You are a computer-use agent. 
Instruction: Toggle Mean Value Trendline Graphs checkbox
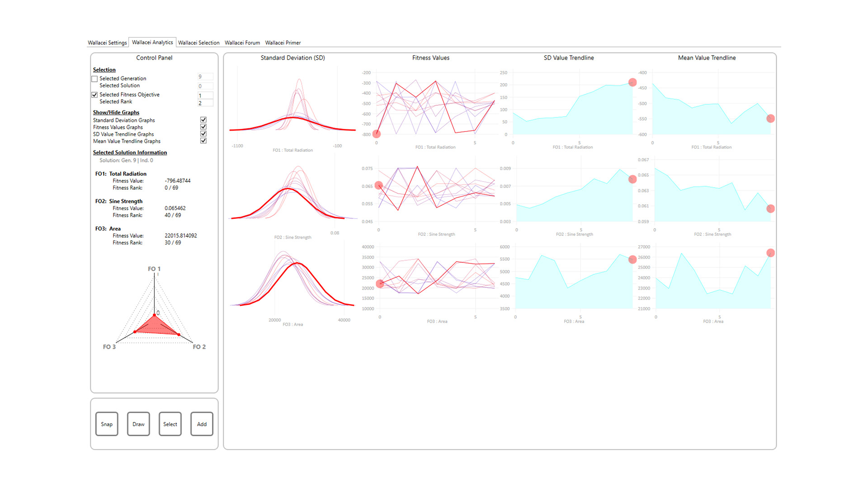pos(203,141)
